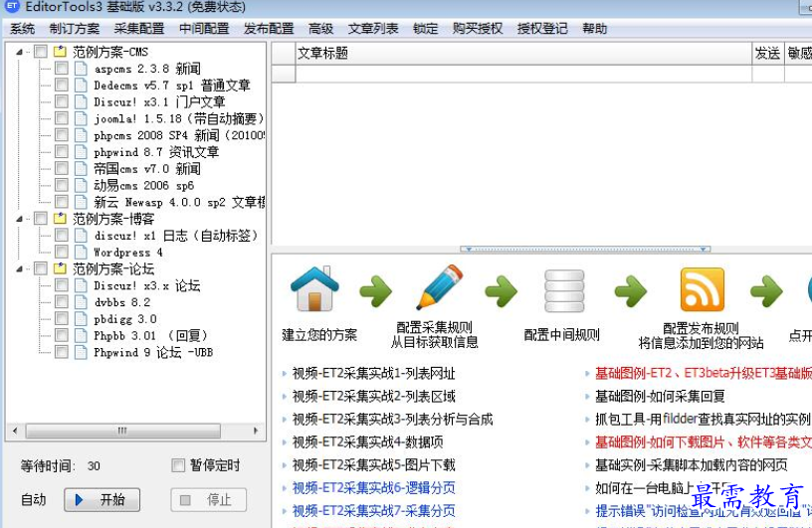Click the document icon beside joomla! 1.5.18
This screenshot has width=812, height=528.
tap(81, 118)
